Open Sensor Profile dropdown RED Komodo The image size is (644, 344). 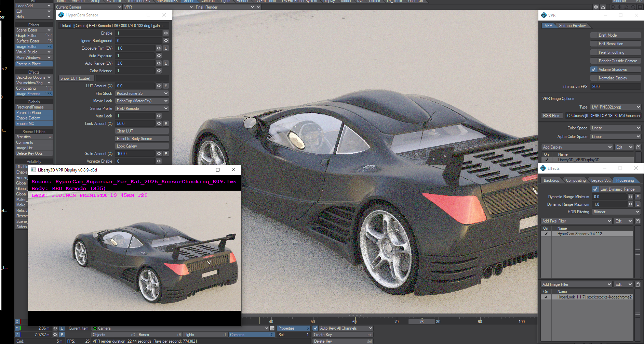[142, 109]
